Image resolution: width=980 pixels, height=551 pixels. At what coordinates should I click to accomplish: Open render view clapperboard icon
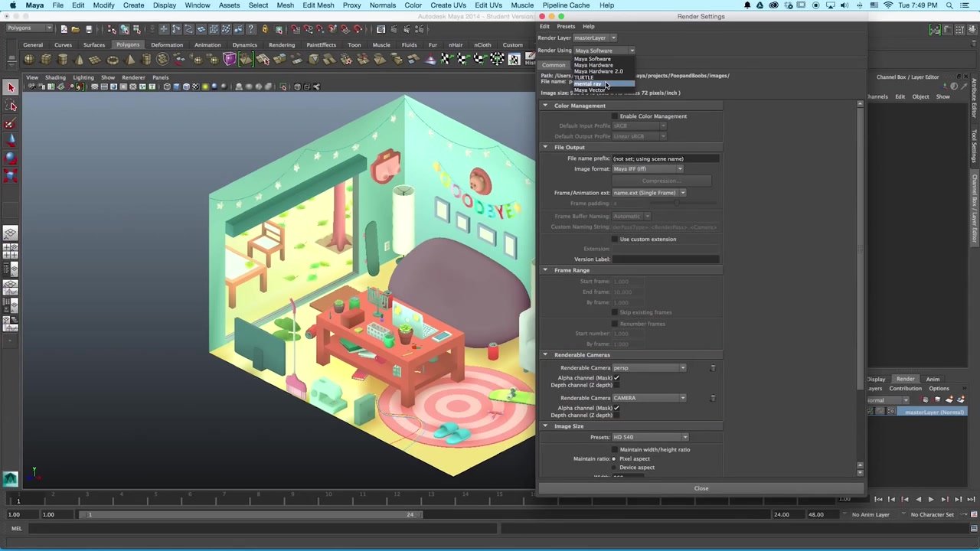pyautogui.click(x=381, y=29)
